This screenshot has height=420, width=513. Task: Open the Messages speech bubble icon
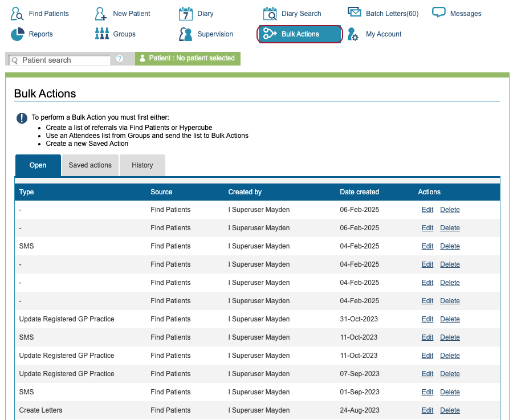tap(439, 13)
